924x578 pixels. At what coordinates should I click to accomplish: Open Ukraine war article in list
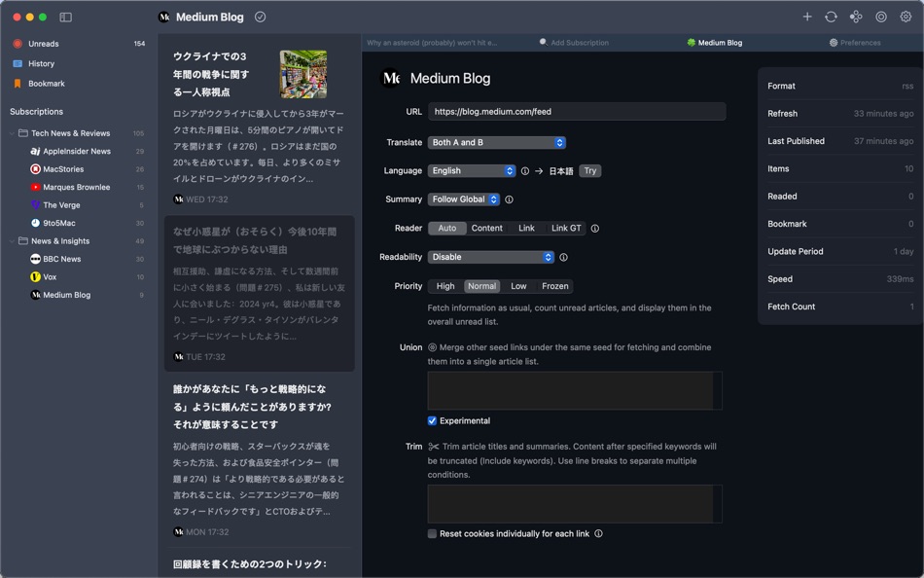tap(260, 126)
